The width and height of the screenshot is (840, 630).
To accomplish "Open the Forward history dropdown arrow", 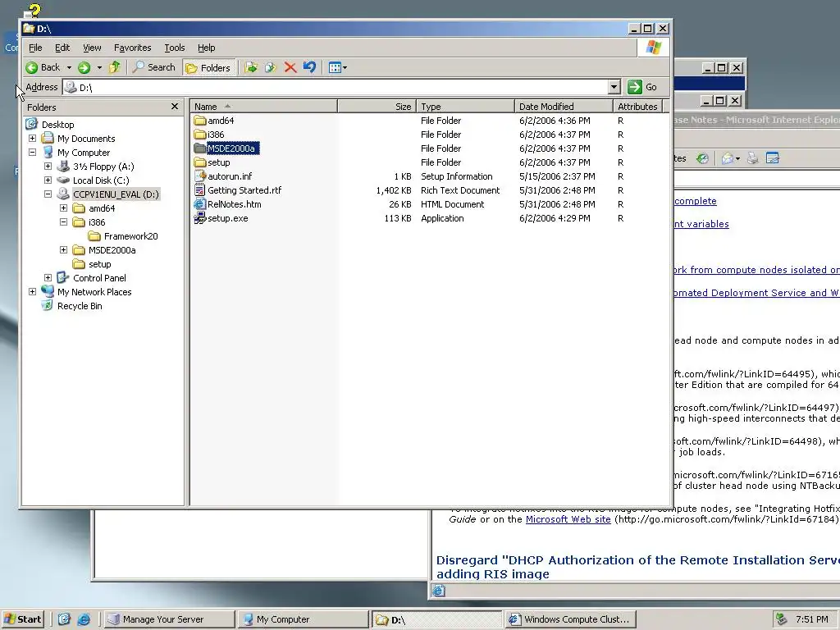I will click(99, 67).
